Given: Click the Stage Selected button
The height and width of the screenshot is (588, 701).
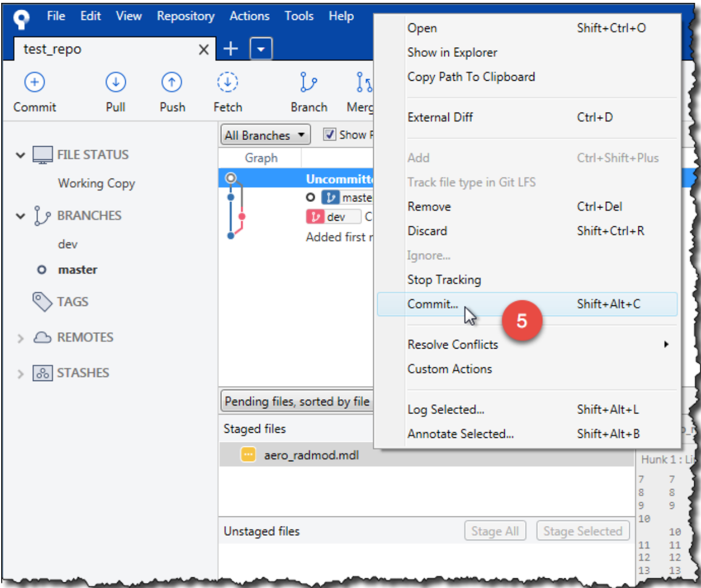Looking at the screenshot, I should [x=583, y=531].
